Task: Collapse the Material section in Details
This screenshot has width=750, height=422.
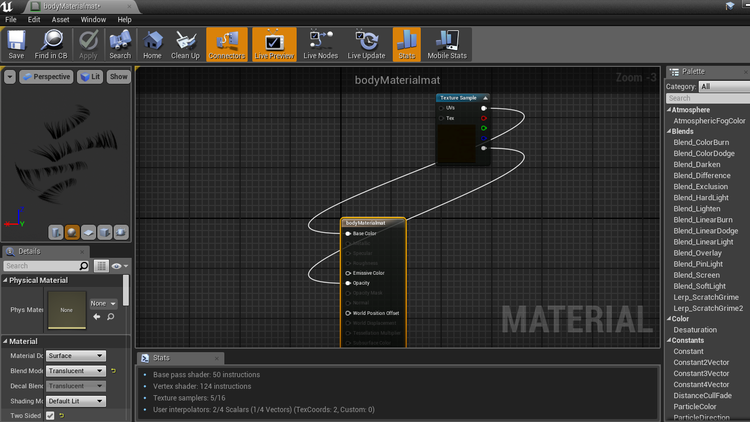Action: tap(5, 342)
